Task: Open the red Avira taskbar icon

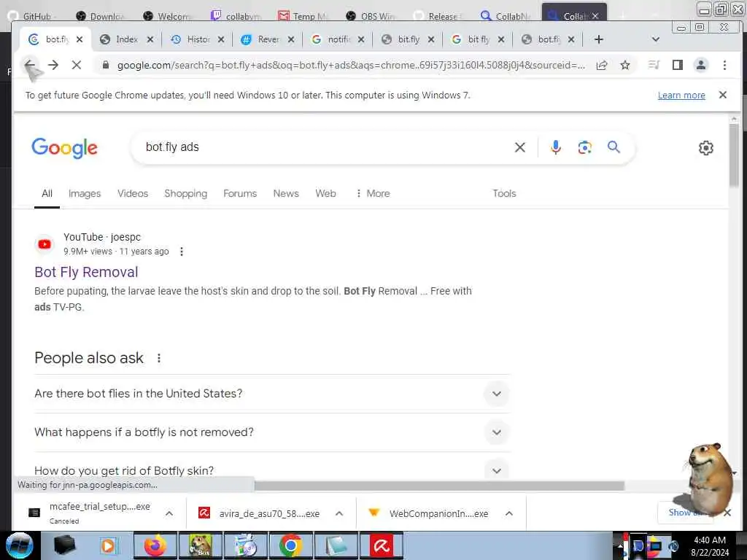Action: [382, 545]
